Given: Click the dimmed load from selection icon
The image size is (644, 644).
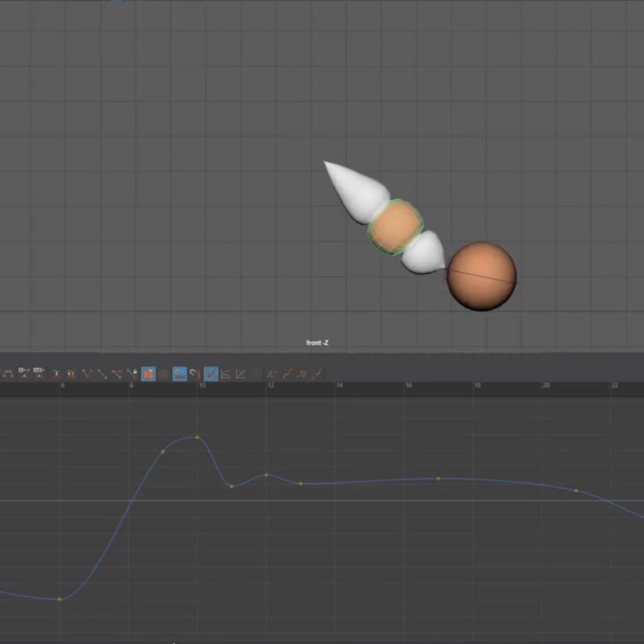Looking at the screenshot, I should [164, 374].
